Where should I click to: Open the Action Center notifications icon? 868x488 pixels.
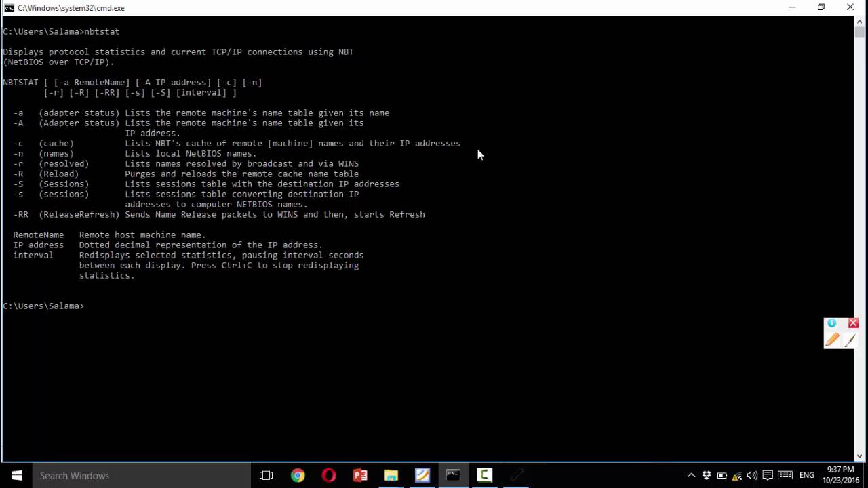point(768,475)
